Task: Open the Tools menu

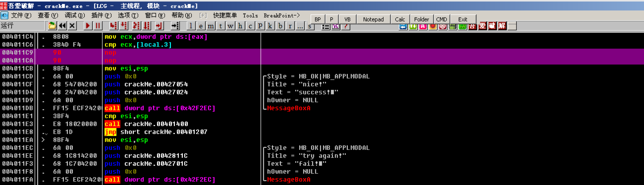Action: 250,16
